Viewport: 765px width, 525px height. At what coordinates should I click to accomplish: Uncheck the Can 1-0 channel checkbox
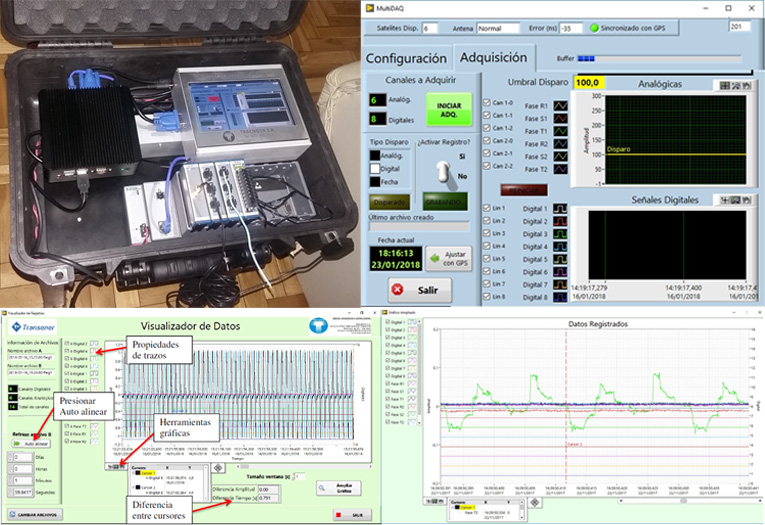click(487, 104)
